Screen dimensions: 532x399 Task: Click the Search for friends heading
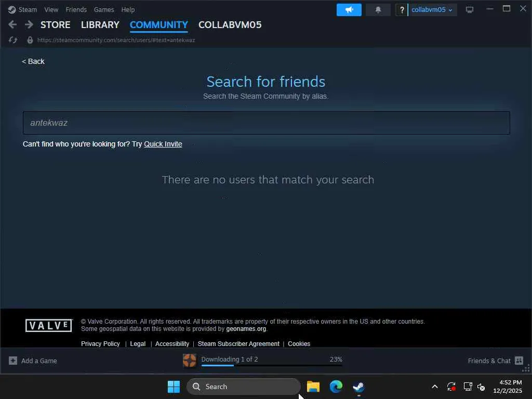pyautogui.click(x=266, y=82)
